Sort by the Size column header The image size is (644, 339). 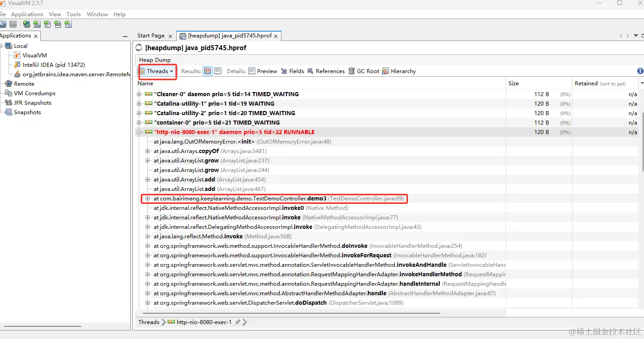pos(539,84)
